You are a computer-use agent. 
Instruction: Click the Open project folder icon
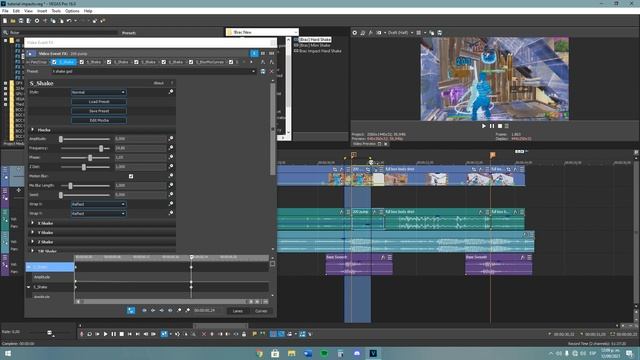point(13,21)
